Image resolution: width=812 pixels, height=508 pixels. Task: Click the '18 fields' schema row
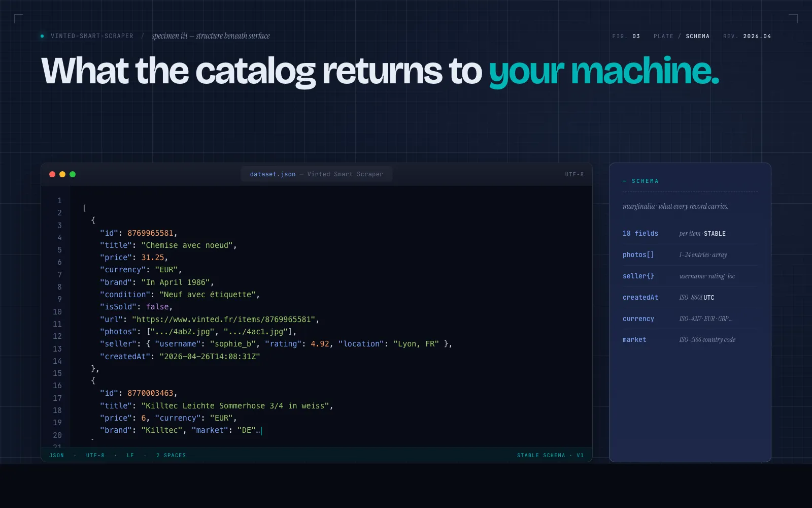(x=690, y=234)
